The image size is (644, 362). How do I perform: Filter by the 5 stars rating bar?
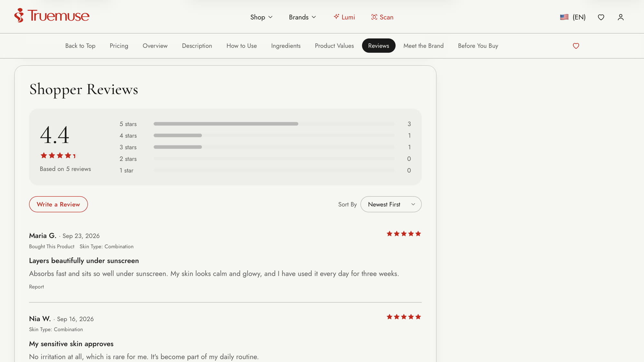tap(274, 124)
